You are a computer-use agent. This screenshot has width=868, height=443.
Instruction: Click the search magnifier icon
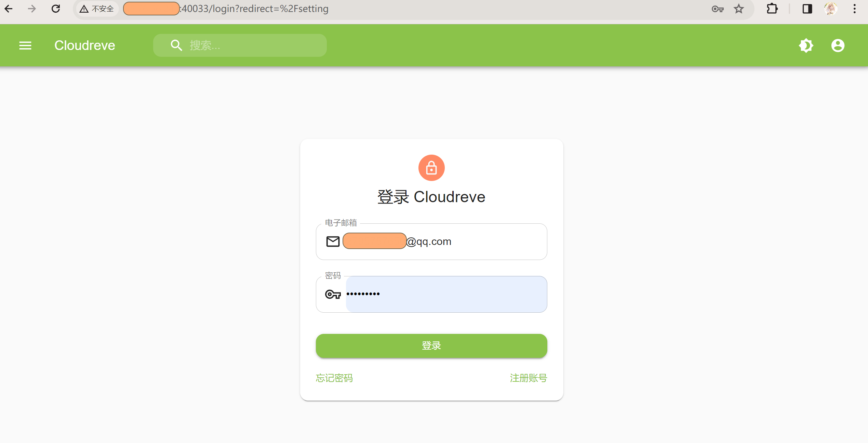[x=176, y=45]
